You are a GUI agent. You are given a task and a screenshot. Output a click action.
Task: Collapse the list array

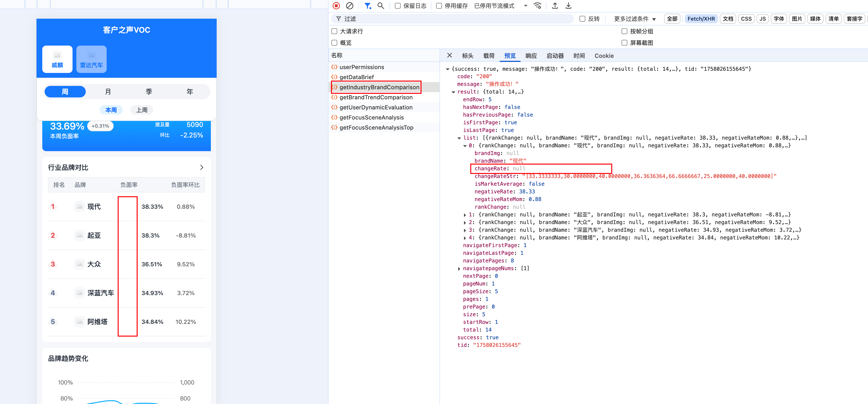point(459,138)
